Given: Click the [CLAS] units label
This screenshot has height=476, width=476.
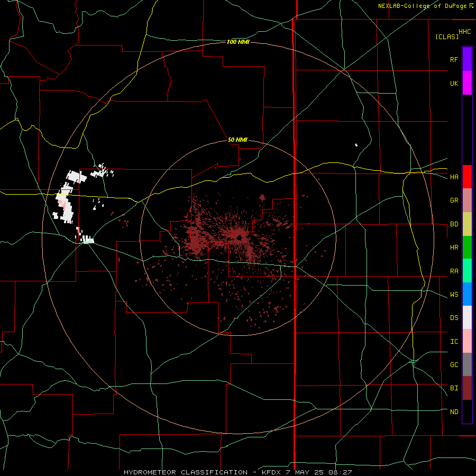Looking at the screenshot, I should 447,36.
